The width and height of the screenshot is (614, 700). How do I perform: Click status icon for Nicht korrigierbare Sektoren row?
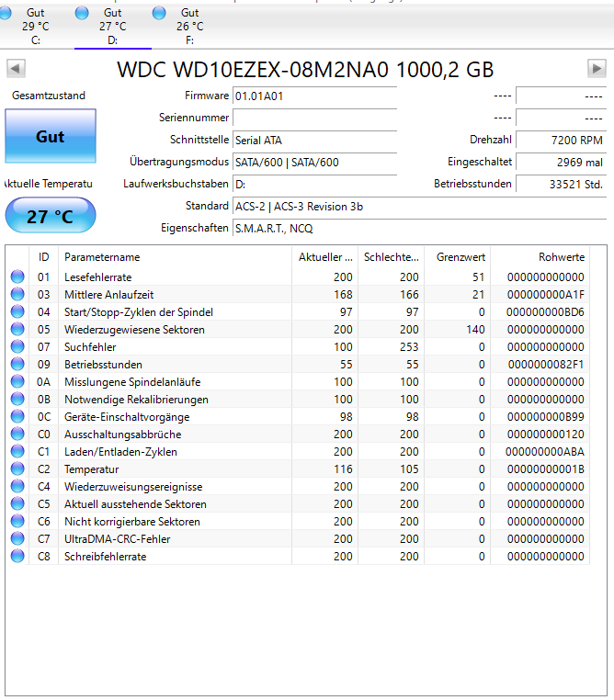coord(17,521)
